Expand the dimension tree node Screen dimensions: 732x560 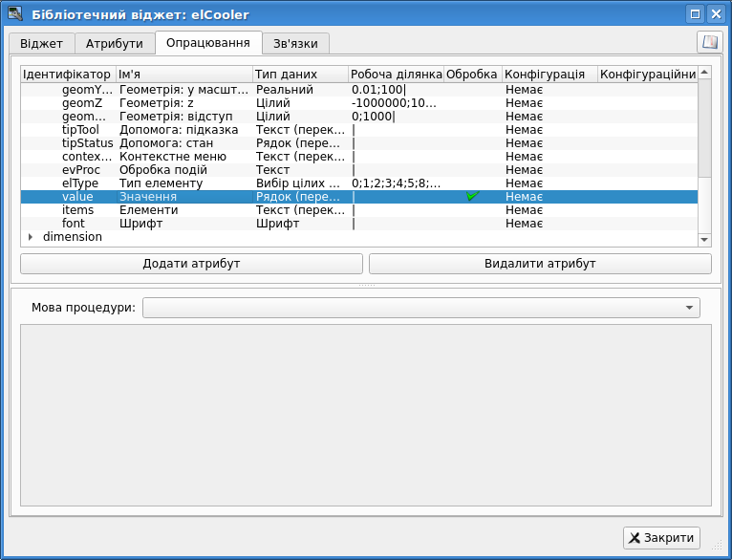[30, 237]
